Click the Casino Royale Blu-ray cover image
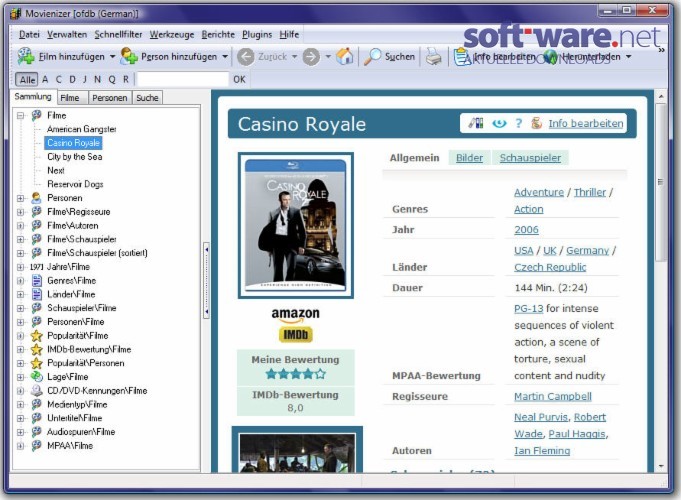 tap(296, 225)
